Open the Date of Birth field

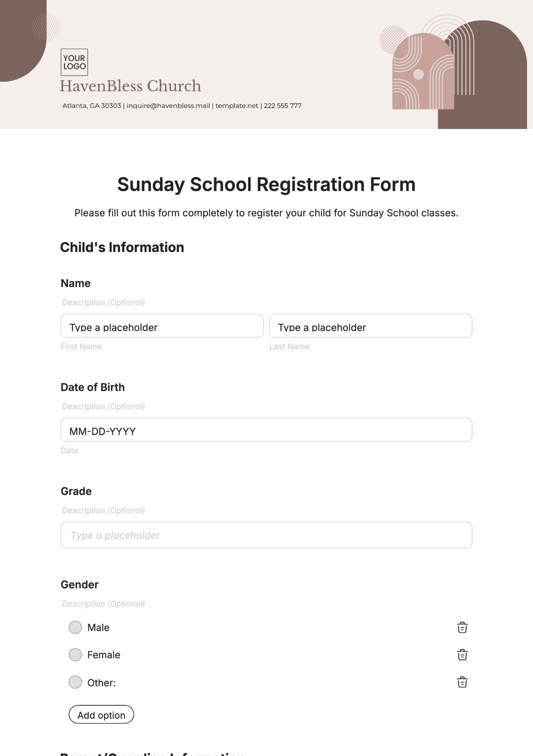(266, 430)
